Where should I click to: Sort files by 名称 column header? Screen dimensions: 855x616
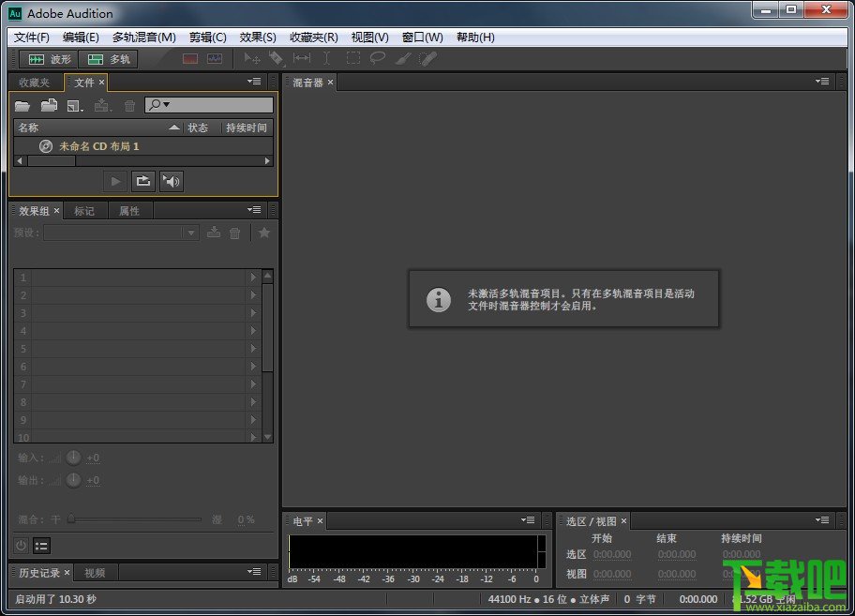[x=98, y=128]
